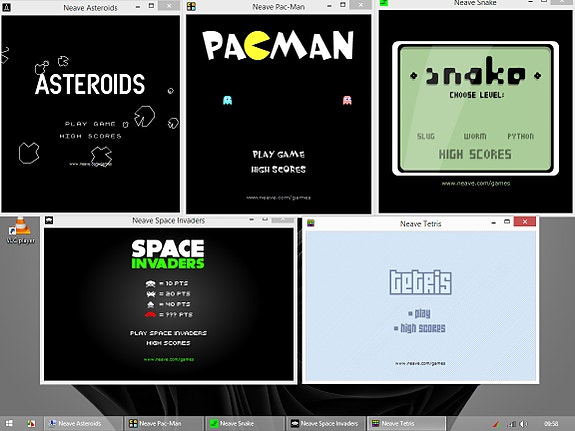This screenshot has height=431, width=575.
Task: Click the cyan ghost in Pac-Man
Action: click(227, 100)
